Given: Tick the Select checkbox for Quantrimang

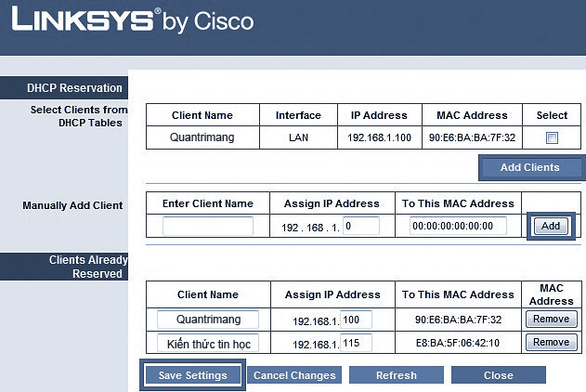Looking at the screenshot, I should (552, 137).
